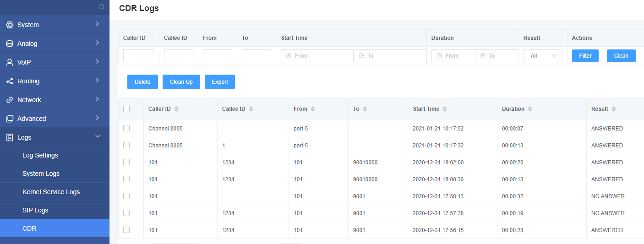Click the Clean button in Actions
The height and width of the screenshot is (244, 644).
point(621,56)
